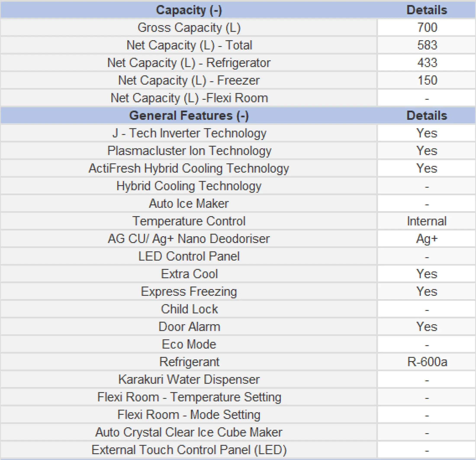This screenshot has height=460, width=476.
Task: Click the Internal temperature control value
Action: pyautogui.click(x=427, y=221)
